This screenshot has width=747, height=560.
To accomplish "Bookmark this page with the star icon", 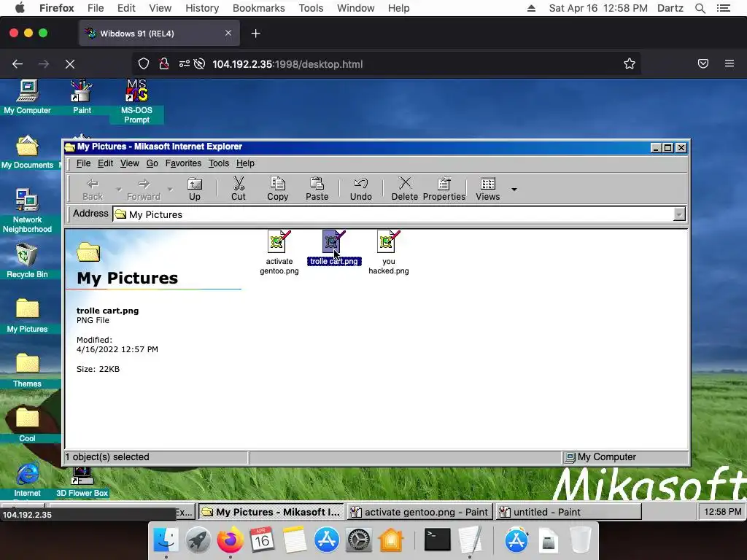I will point(630,64).
